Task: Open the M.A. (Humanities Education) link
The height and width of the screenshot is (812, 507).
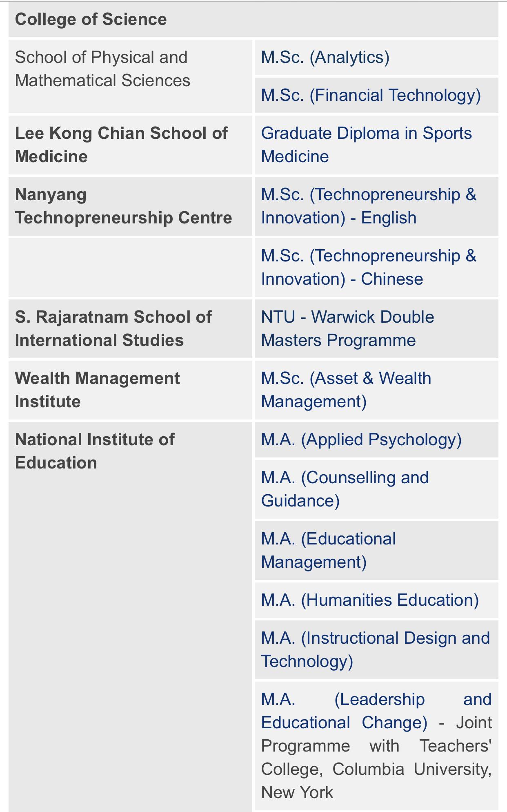Action: tap(369, 600)
